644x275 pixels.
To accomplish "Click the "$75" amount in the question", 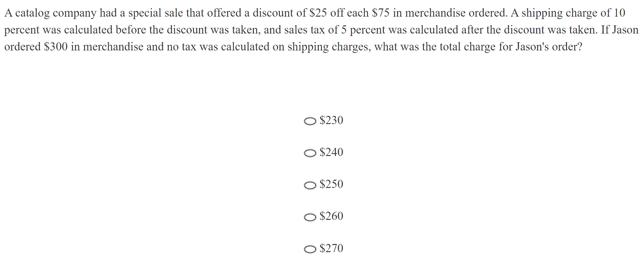I will pyautogui.click(x=380, y=13).
